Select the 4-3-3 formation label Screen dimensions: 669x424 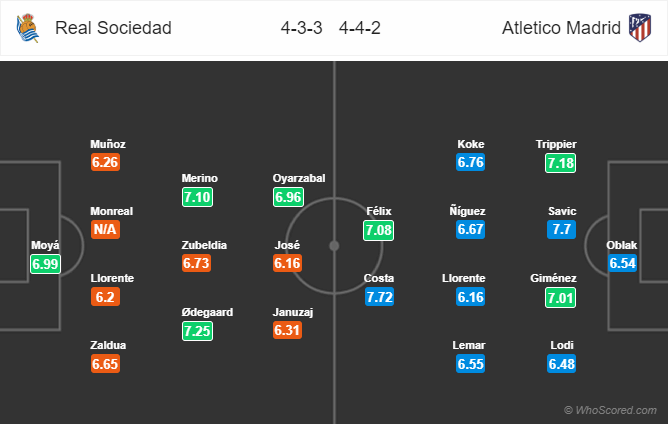pyautogui.click(x=300, y=29)
